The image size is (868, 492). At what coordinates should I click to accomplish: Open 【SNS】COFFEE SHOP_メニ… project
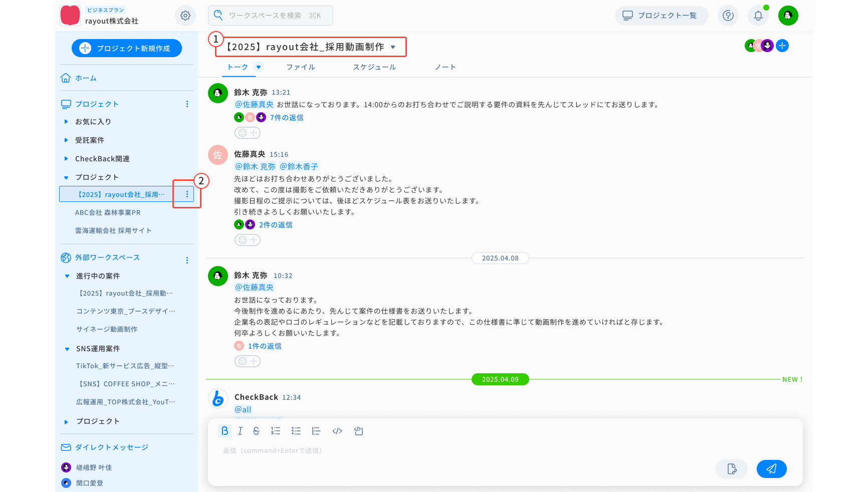point(126,384)
